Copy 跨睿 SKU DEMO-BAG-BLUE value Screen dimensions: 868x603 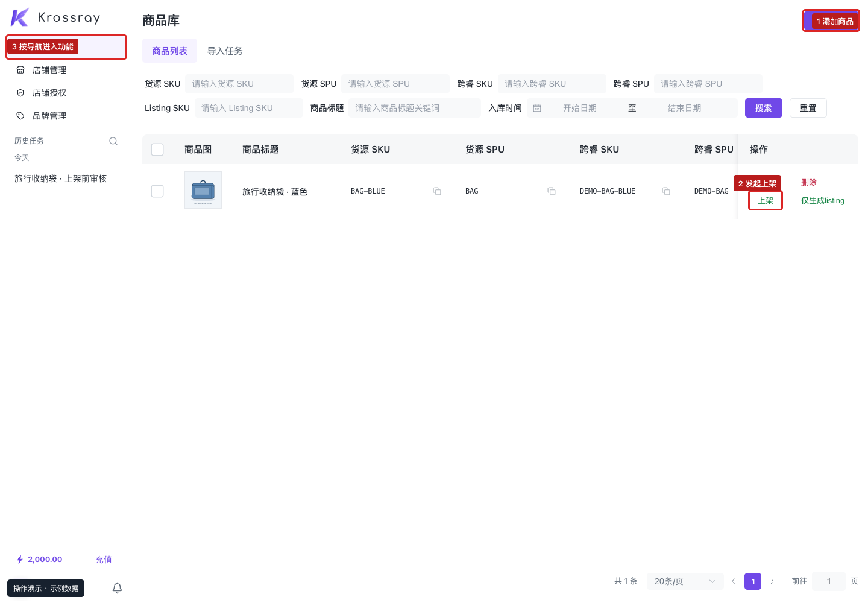666,191
